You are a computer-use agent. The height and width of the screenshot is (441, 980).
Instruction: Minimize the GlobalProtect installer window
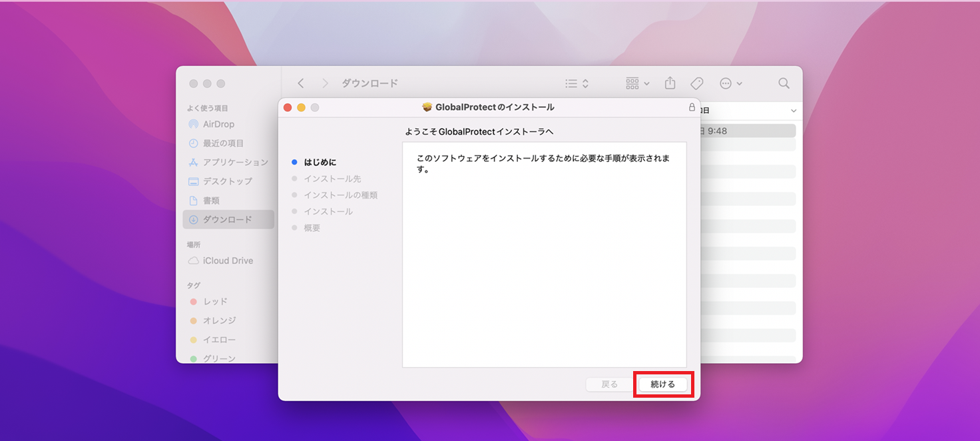pyautogui.click(x=301, y=107)
